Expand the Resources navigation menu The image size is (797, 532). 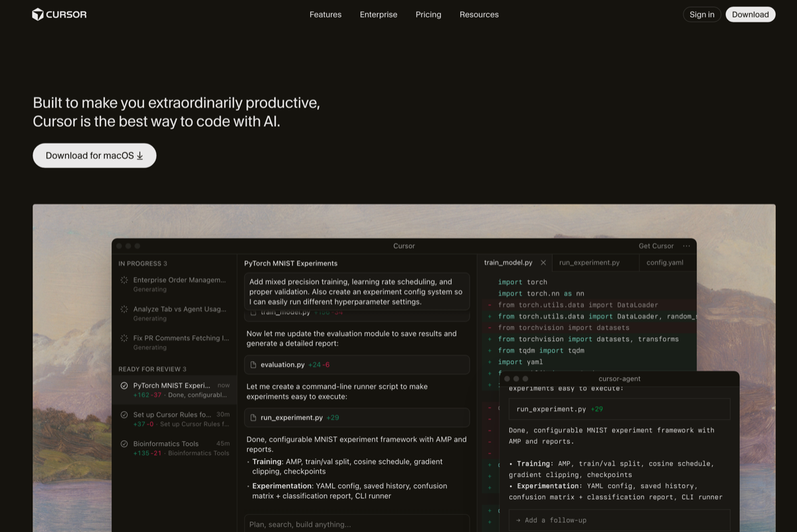point(479,15)
